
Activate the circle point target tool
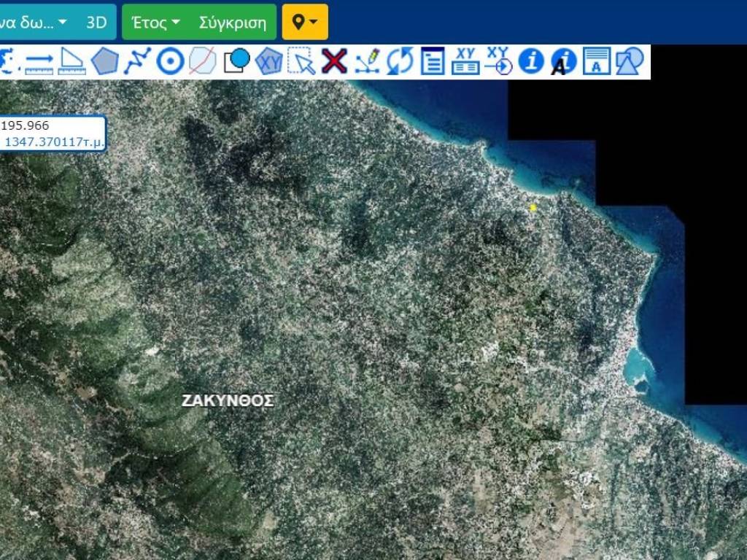pyautogui.click(x=170, y=62)
